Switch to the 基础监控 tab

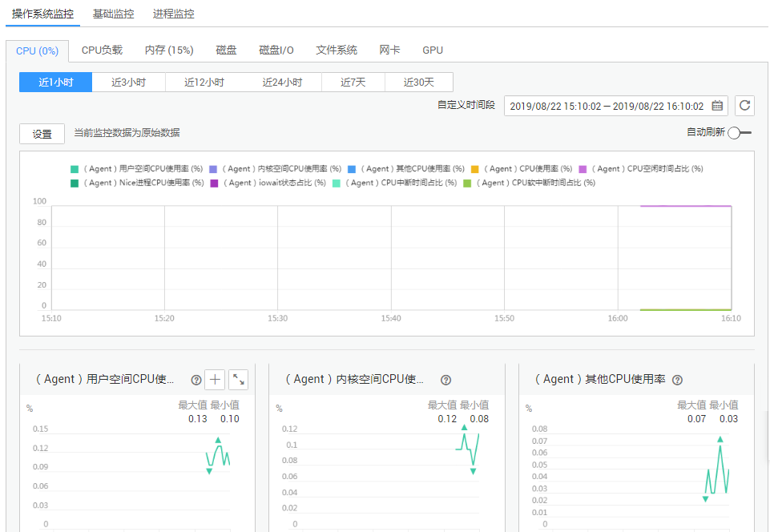coord(113,14)
